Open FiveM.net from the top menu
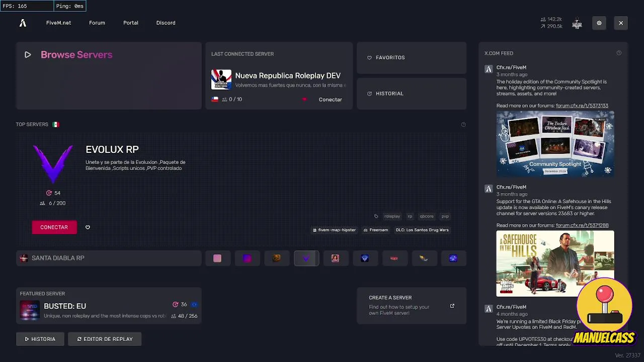644x362 pixels. click(x=58, y=23)
